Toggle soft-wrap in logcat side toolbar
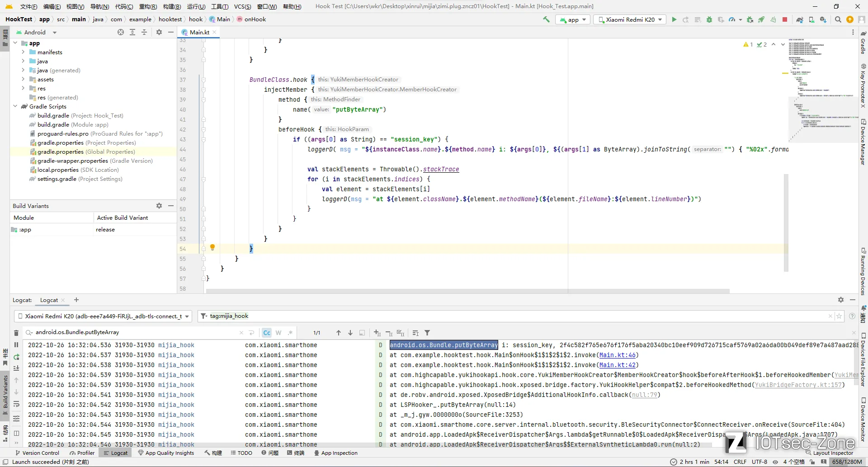Viewport: 868px width, 467px height. point(16,404)
